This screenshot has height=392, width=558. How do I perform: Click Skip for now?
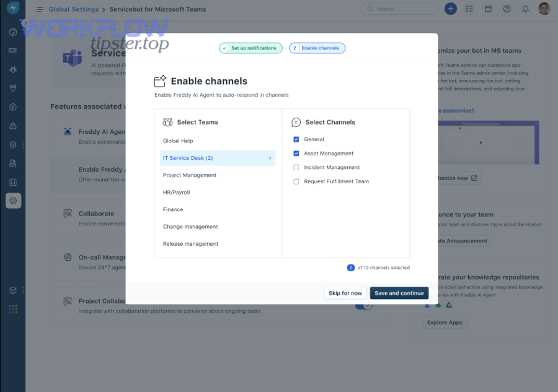point(345,292)
